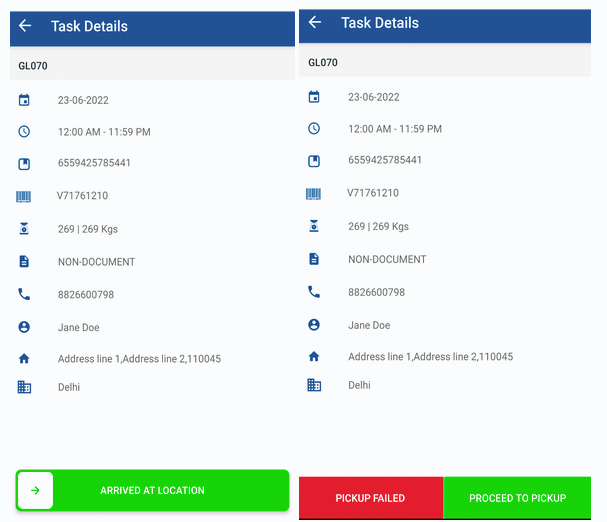Tap back arrow on the right Task Details screen

click(x=315, y=22)
